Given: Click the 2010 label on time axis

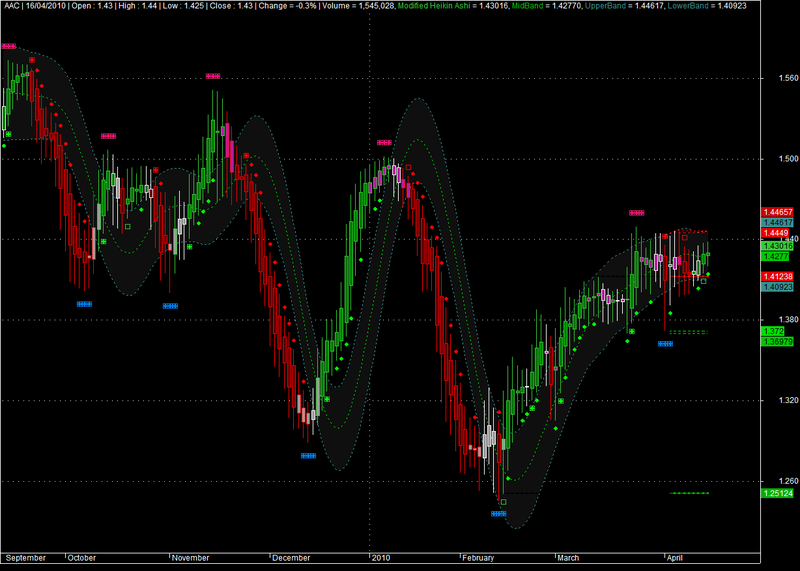Looking at the screenshot, I should pos(381,558).
